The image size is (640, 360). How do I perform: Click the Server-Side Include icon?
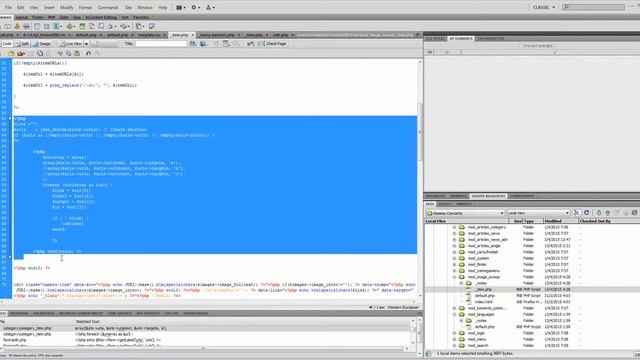tap(91, 26)
